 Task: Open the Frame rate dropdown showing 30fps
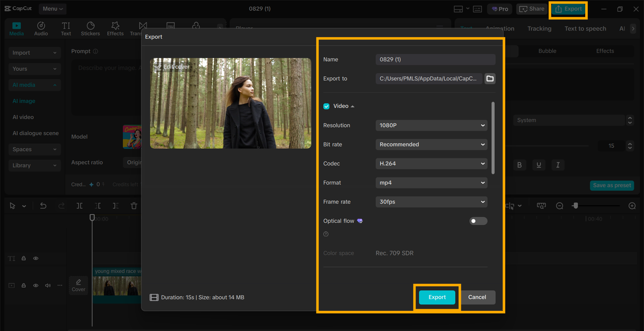(432, 202)
